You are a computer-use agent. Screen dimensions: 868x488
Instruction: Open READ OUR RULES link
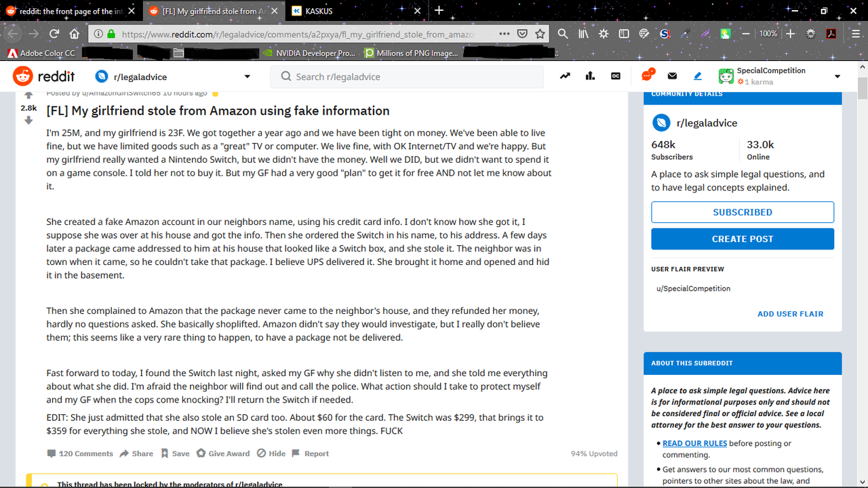click(x=694, y=443)
